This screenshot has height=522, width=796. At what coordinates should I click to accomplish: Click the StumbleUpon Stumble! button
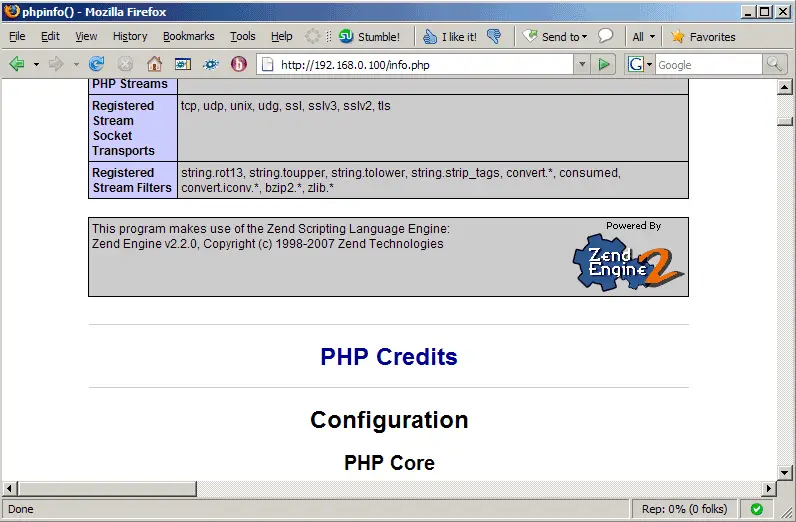pos(369,37)
